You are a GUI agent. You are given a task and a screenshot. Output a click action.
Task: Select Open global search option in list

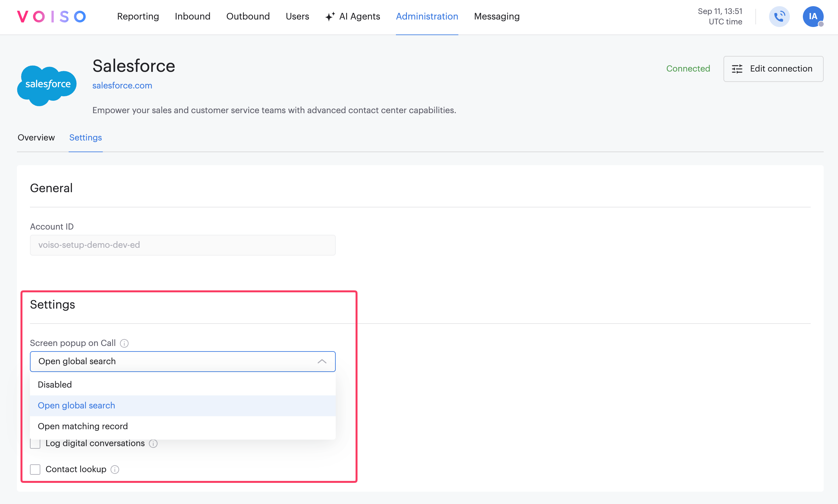pos(183,405)
